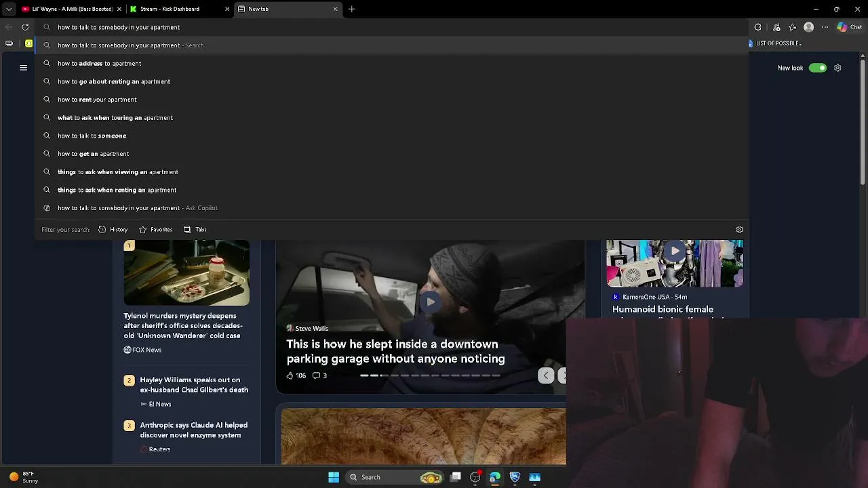The height and width of the screenshot is (488, 868).
Task: Go to previous story in the carousel
Action: pyautogui.click(x=546, y=375)
